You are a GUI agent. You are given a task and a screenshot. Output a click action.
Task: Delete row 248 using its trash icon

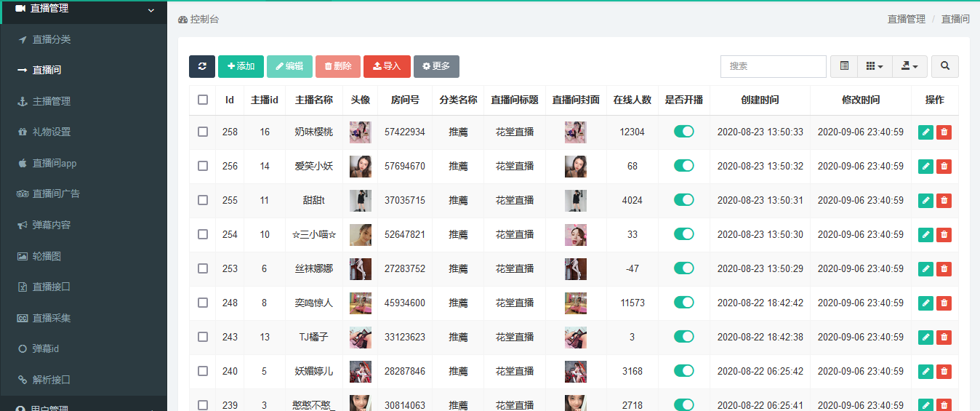coord(944,303)
